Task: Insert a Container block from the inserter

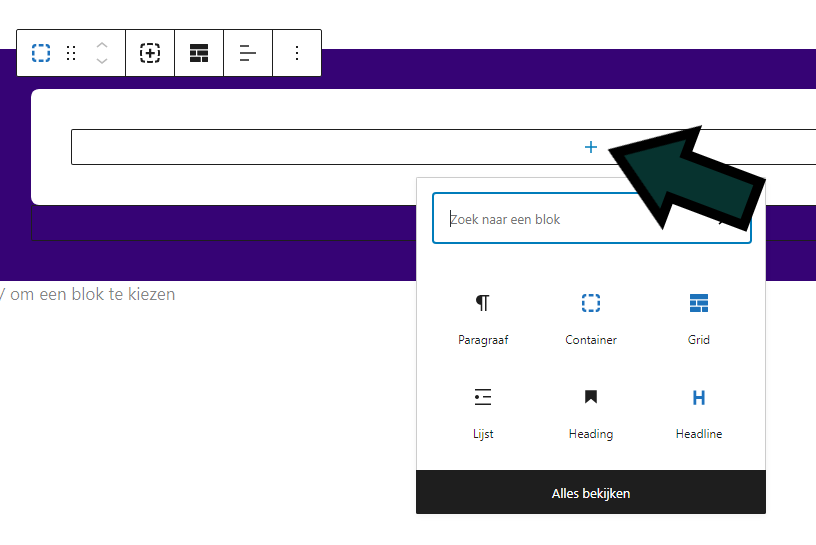Action: pyautogui.click(x=591, y=319)
